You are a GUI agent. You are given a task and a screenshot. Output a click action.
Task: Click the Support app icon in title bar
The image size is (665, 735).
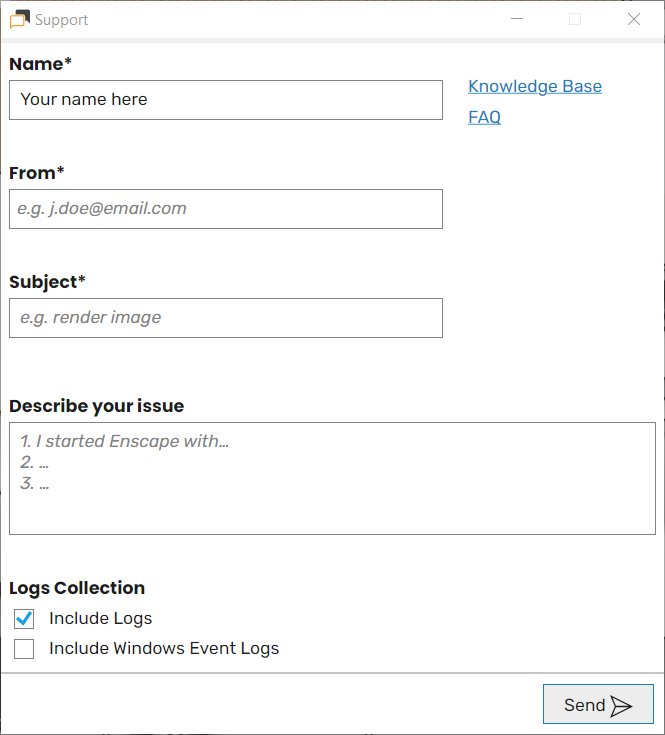(20, 19)
